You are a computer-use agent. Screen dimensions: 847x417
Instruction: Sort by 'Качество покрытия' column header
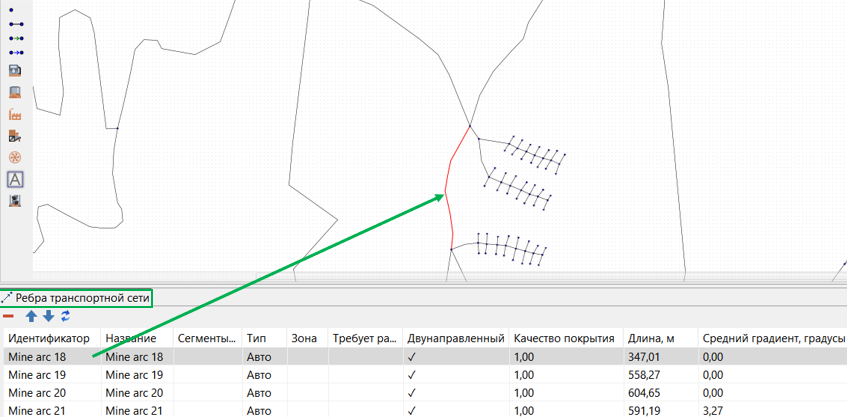click(566, 339)
